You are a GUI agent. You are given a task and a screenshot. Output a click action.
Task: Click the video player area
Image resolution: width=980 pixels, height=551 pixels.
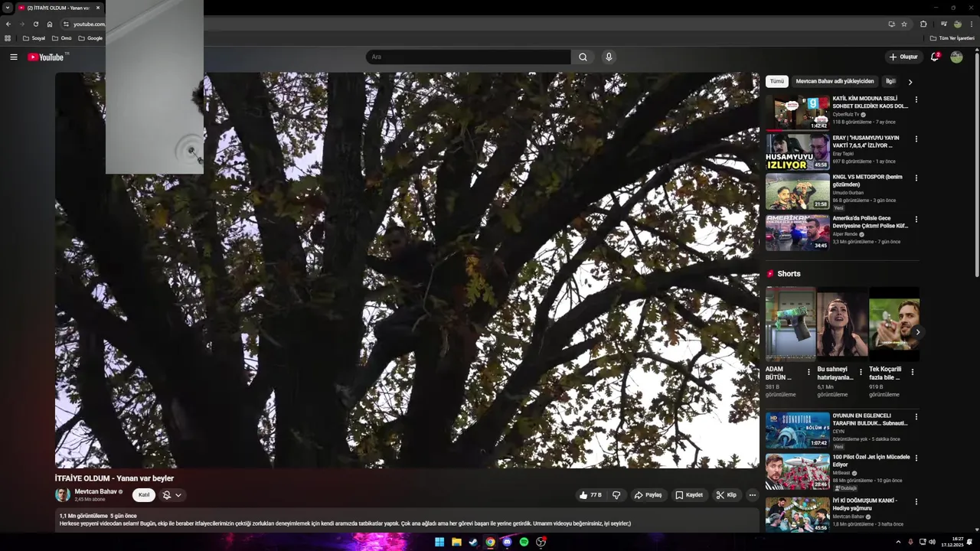[x=407, y=270]
